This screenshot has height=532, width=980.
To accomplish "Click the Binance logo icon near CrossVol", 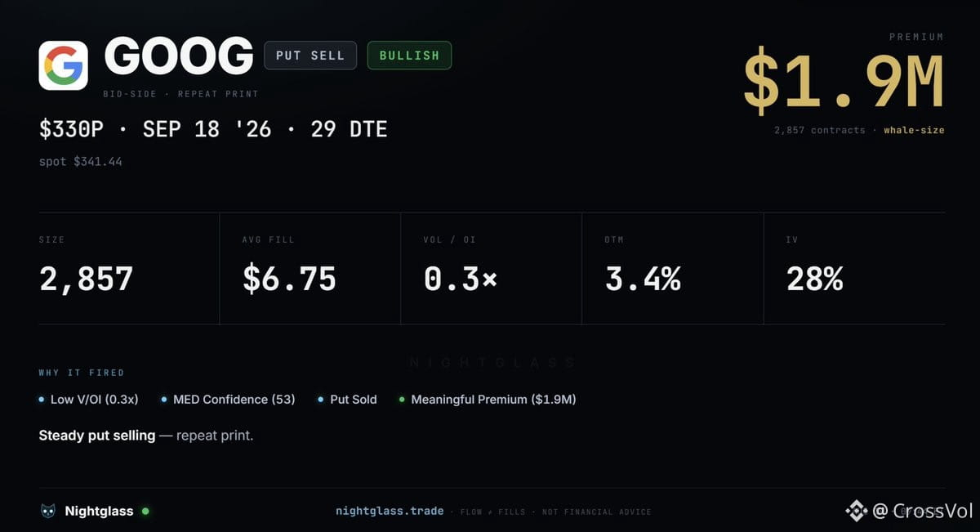I will (856, 512).
